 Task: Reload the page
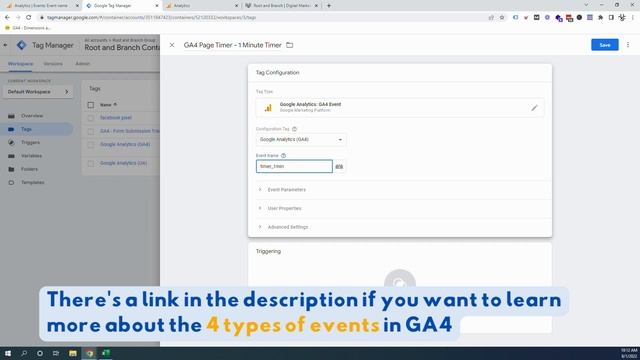pos(29,18)
